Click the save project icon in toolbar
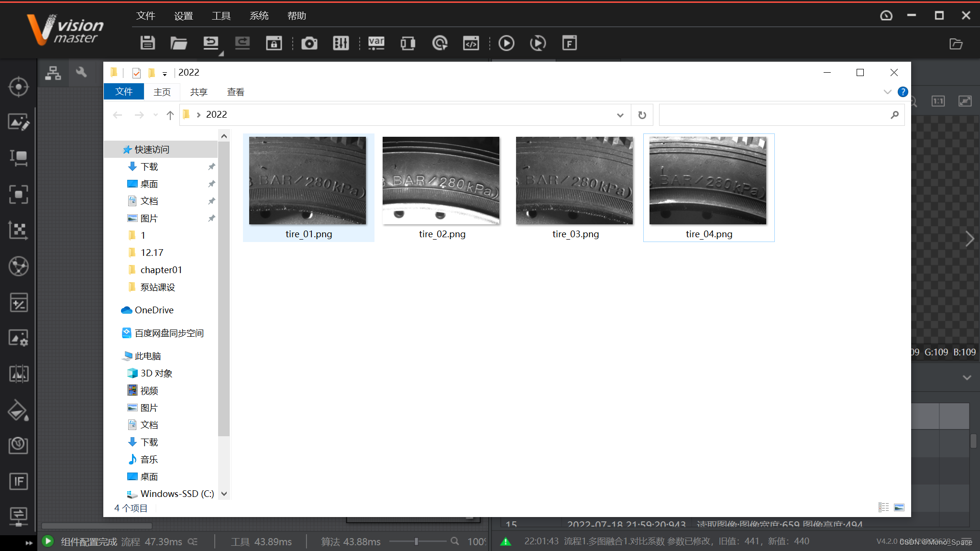The image size is (980, 551). point(147,43)
